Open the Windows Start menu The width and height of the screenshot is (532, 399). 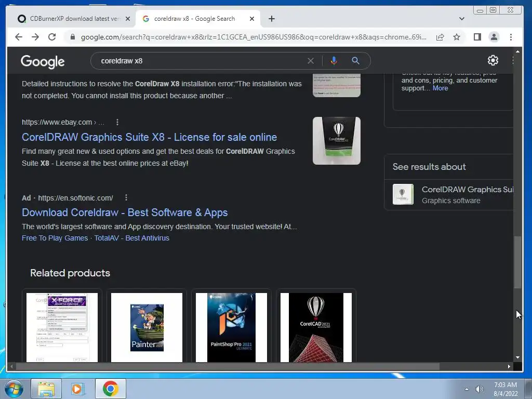point(14,389)
